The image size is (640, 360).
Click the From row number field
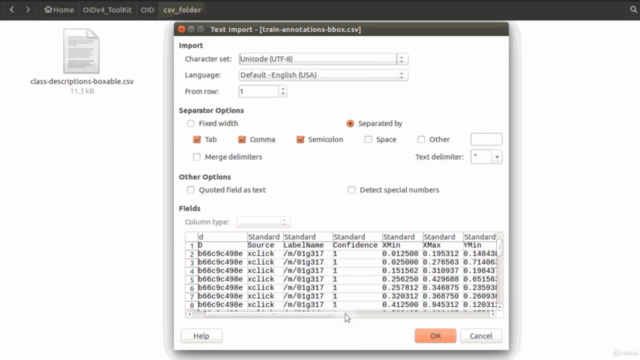[x=258, y=91]
